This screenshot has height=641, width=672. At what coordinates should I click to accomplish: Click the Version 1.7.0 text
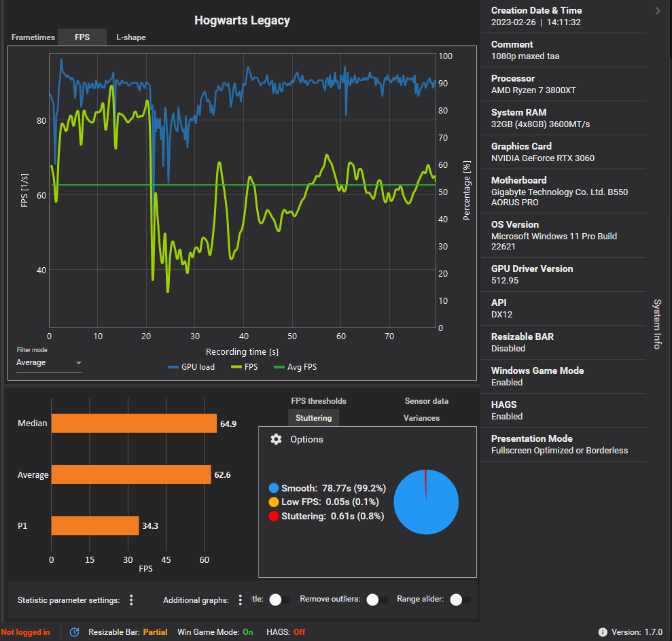click(637, 632)
